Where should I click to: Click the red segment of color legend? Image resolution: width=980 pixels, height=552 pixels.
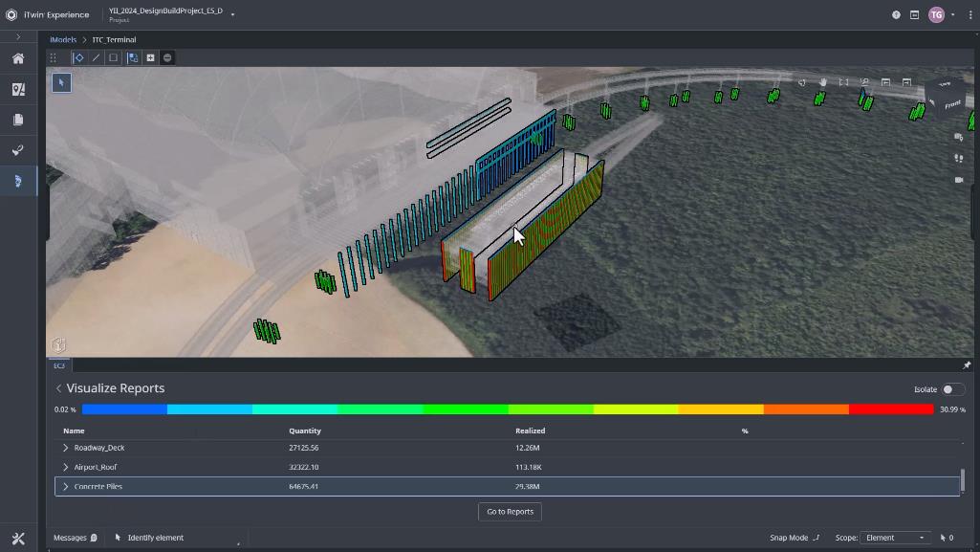point(890,409)
